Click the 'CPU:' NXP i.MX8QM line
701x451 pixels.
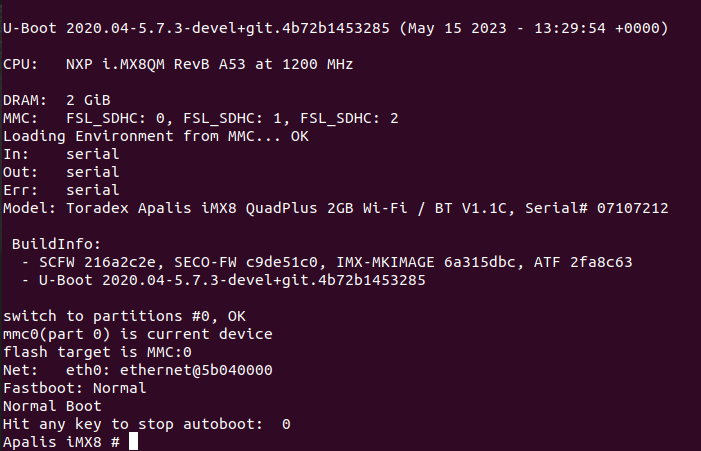click(x=178, y=64)
